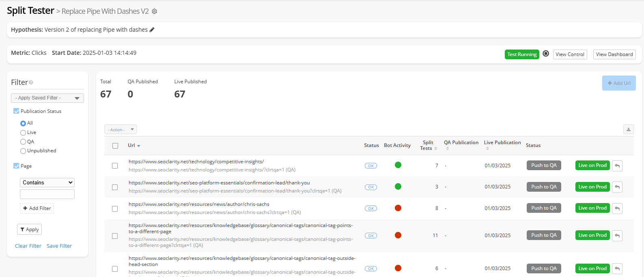Toggle the Publication Status filter checkbox
Viewport: 644px width, 277px height.
pos(16,111)
